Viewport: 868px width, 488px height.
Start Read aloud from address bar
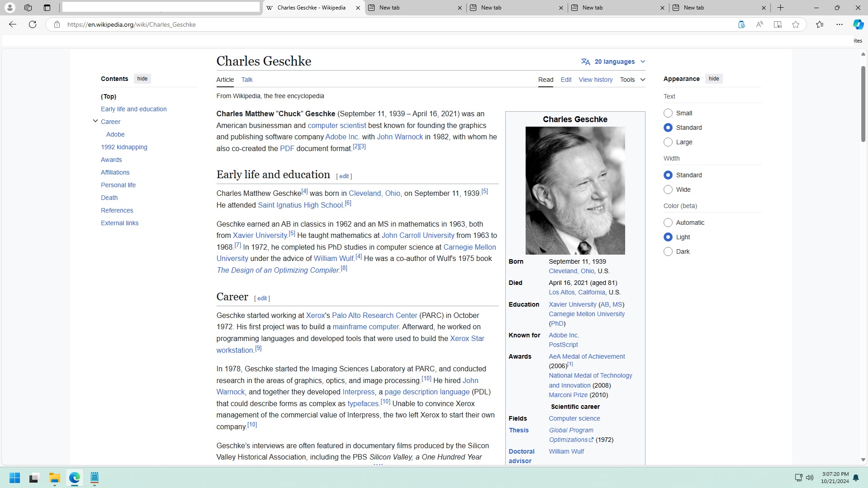pyautogui.click(x=759, y=24)
